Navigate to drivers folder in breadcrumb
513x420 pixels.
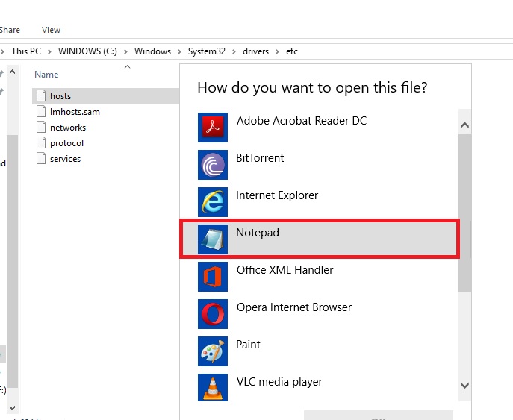tap(255, 51)
